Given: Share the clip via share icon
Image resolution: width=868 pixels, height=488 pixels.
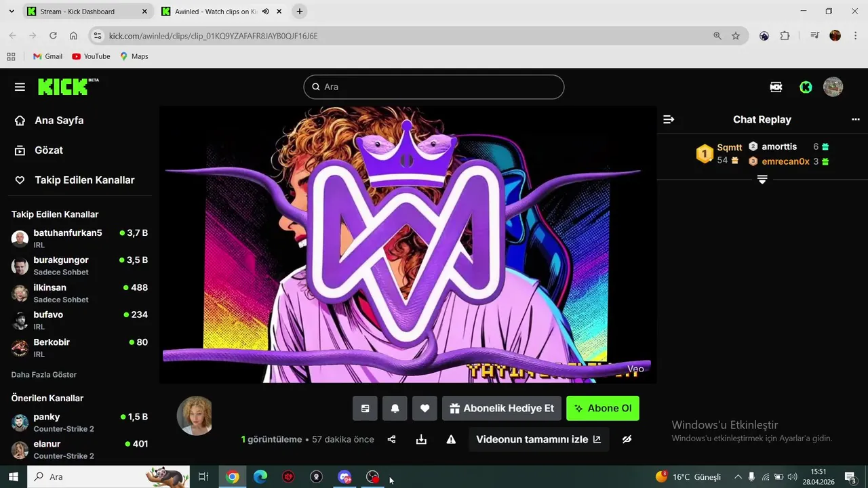Looking at the screenshot, I should (391, 439).
